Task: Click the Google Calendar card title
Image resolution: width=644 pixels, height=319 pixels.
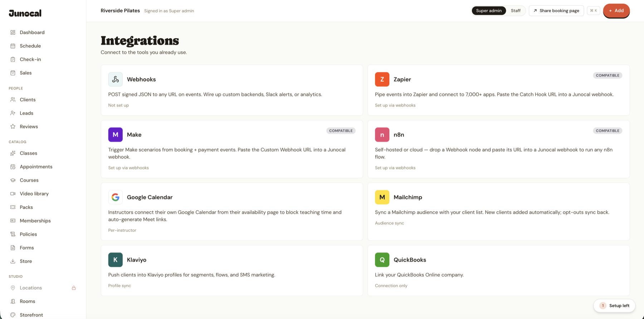Action: coord(150,197)
